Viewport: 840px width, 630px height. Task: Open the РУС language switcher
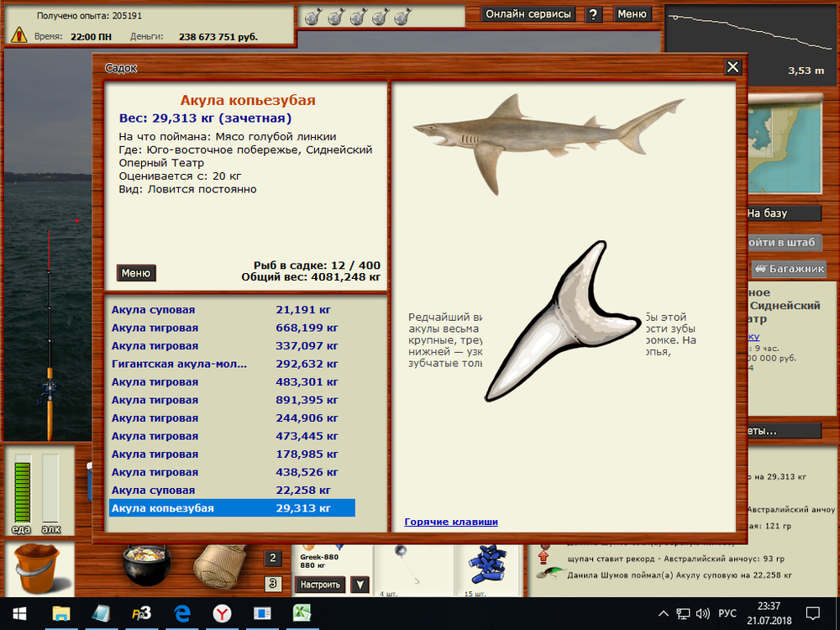tap(727, 613)
